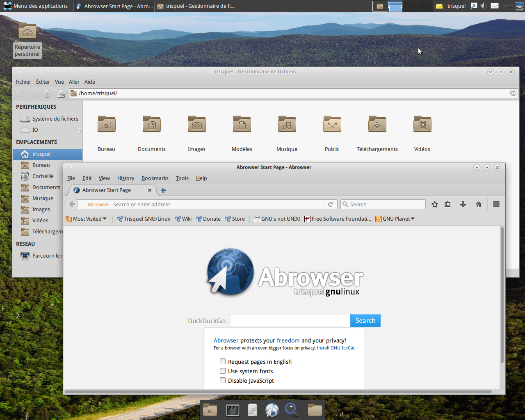
Task: Click the Abrowser horizontal scrollbar
Action: [x=278, y=392]
